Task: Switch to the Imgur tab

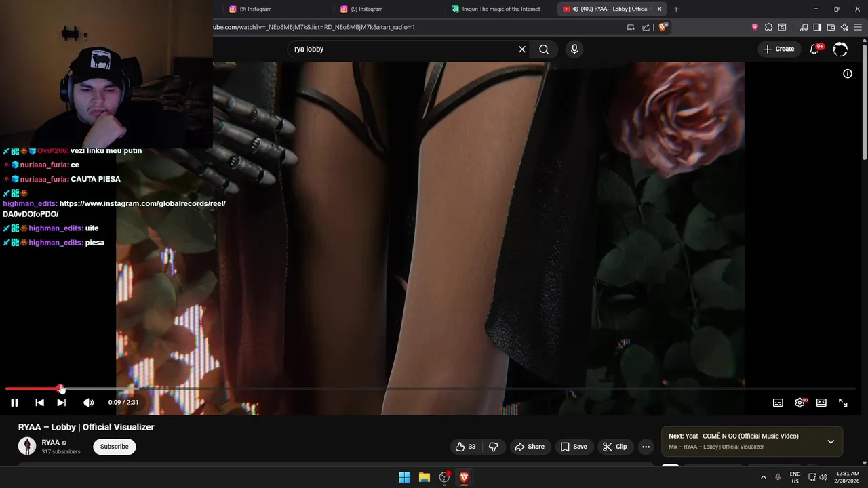Action: 500,9
